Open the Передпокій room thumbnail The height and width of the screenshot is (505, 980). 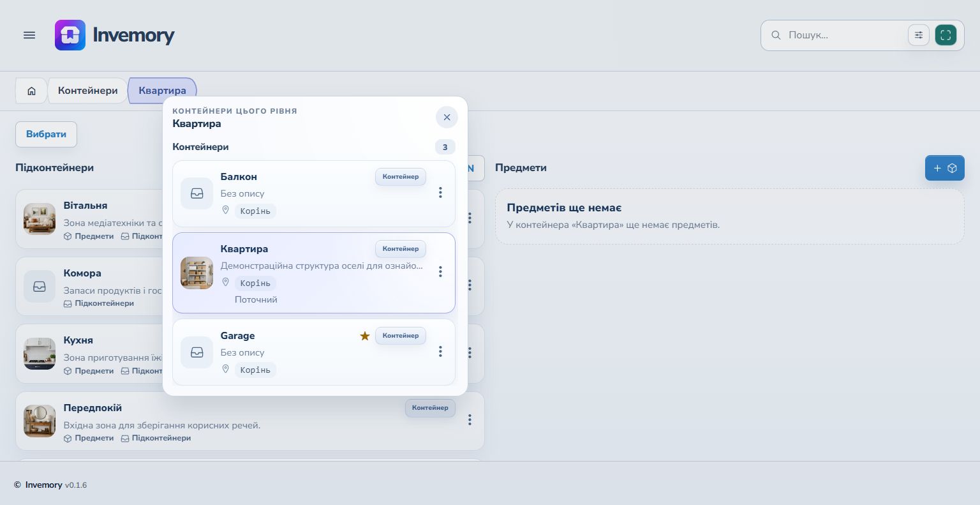pos(40,421)
